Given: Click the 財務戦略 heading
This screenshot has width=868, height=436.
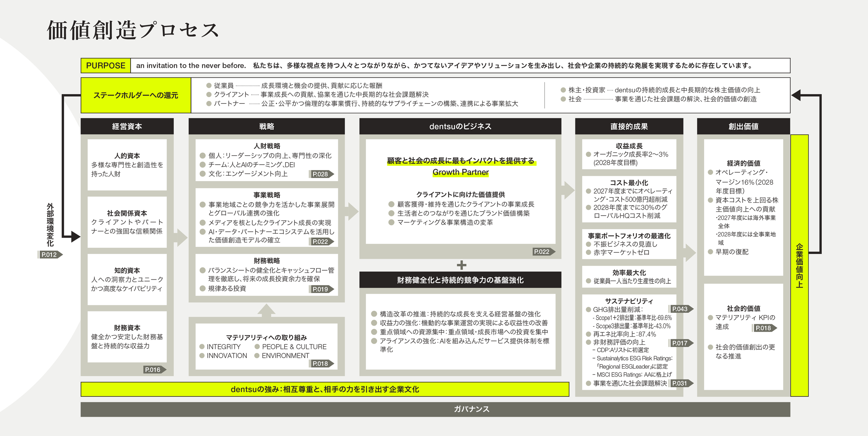Looking at the screenshot, I should coord(267,261).
